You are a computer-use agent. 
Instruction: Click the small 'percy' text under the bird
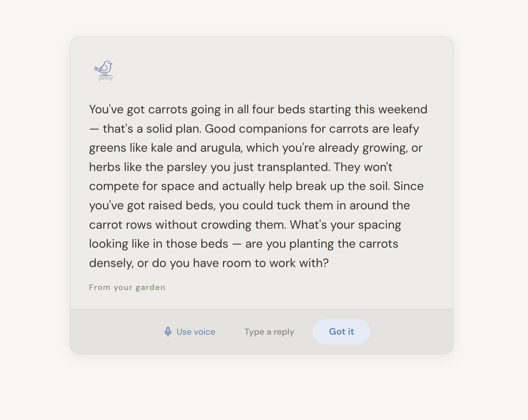106,78
